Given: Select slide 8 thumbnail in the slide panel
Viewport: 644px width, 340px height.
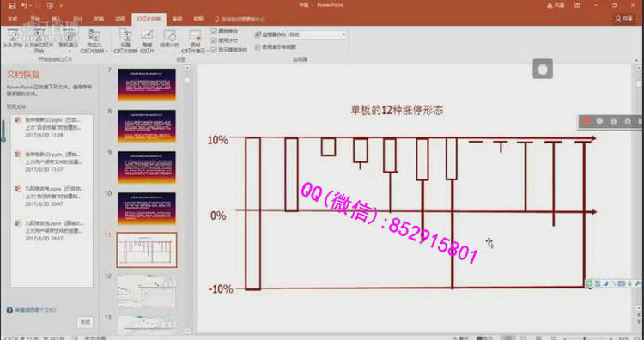Looking at the screenshot, I should (x=147, y=125).
